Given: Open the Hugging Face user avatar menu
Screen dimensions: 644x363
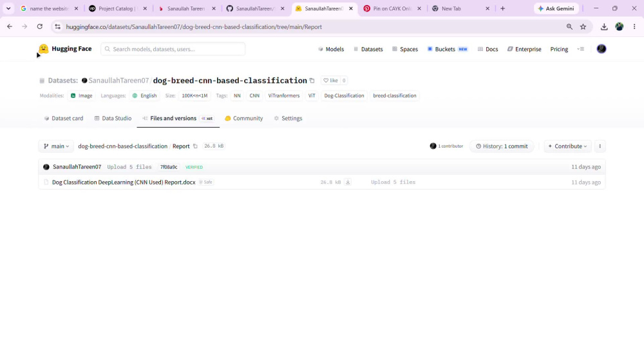Looking at the screenshot, I should 601,49.
